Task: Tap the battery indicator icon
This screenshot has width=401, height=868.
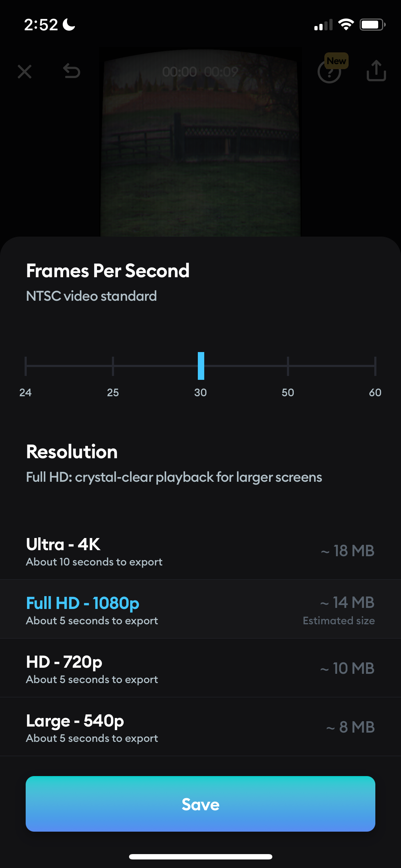Action: [x=372, y=24]
